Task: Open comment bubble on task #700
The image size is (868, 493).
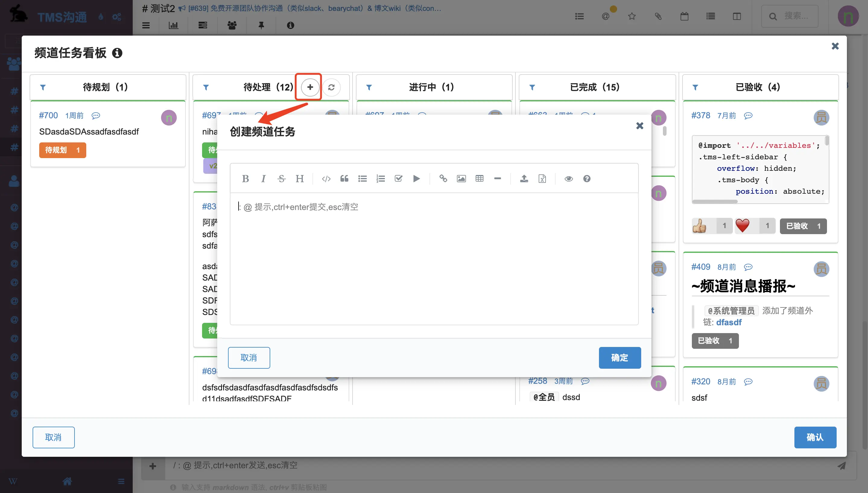Action: [96, 116]
